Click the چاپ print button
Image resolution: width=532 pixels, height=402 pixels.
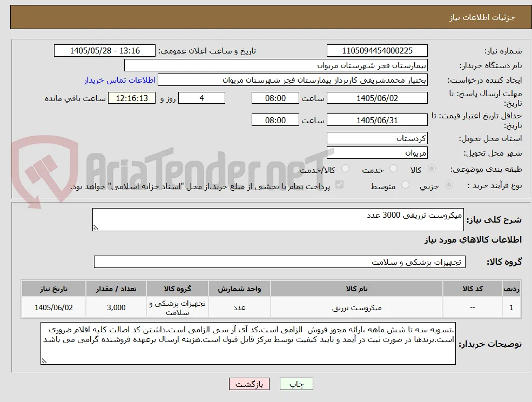(296, 384)
